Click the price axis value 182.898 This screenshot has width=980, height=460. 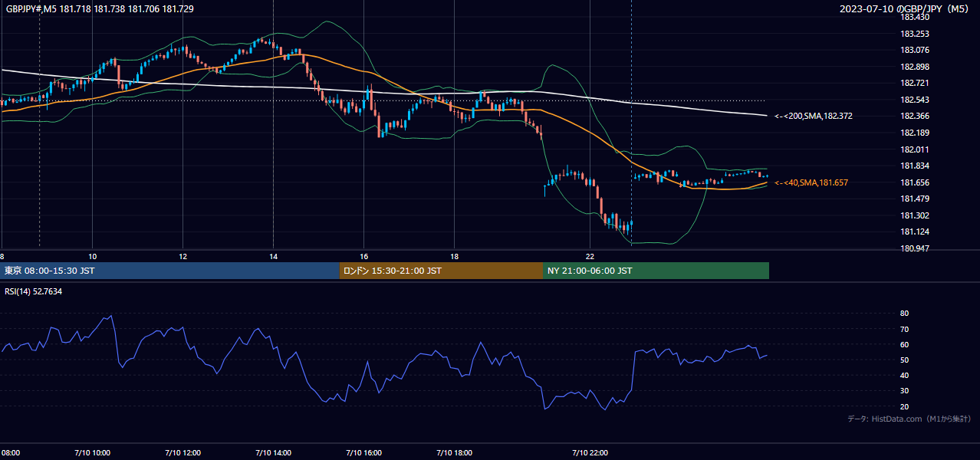click(x=915, y=67)
